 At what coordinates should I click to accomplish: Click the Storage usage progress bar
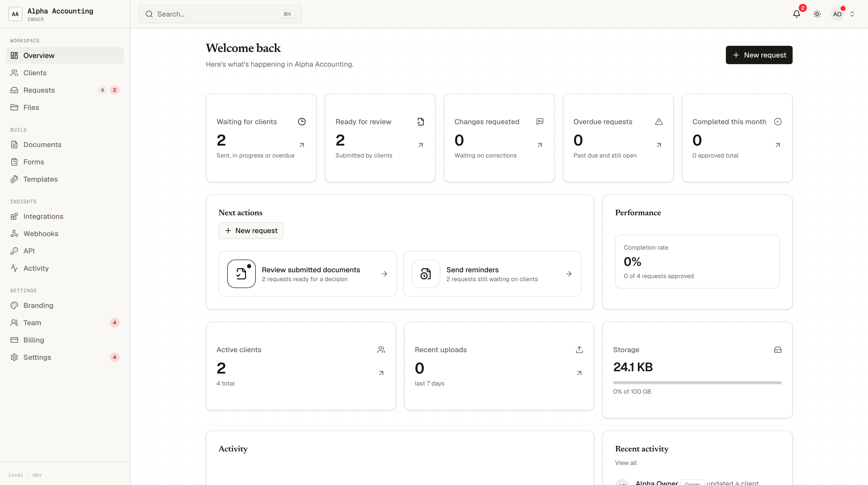(x=697, y=383)
